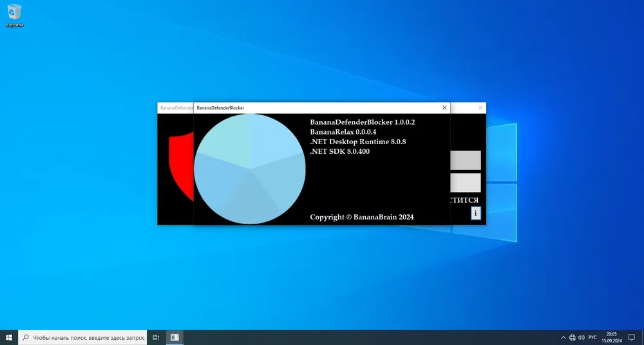
Task: Open the network globe tray icon
Action: 573,338
